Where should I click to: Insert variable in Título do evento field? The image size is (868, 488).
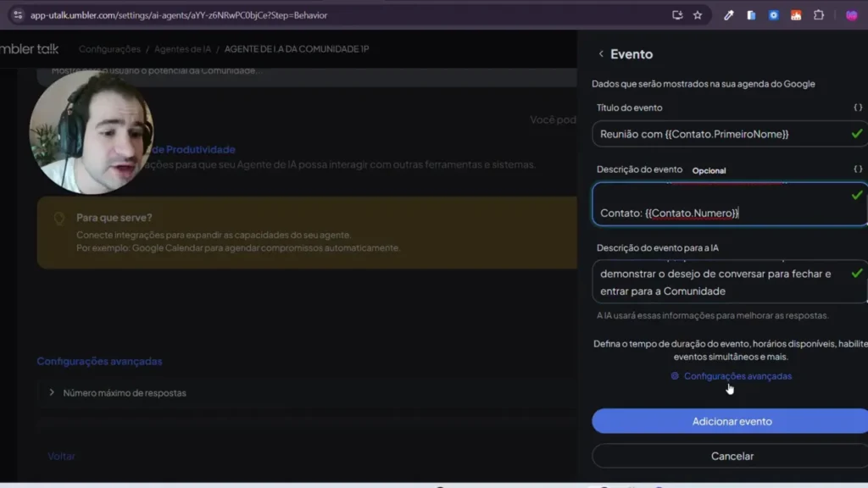[x=858, y=108]
